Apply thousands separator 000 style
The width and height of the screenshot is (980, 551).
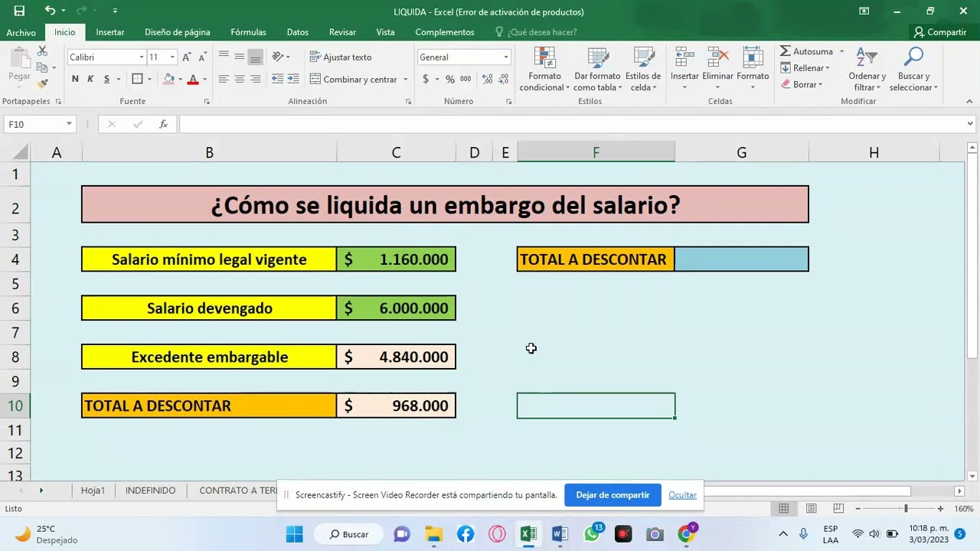(465, 79)
